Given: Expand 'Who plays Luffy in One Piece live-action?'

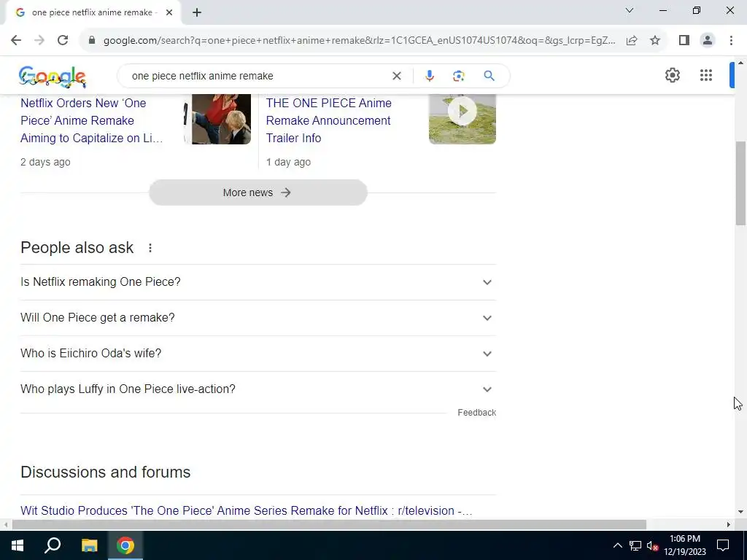Looking at the screenshot, I should [x=258, y=389].
